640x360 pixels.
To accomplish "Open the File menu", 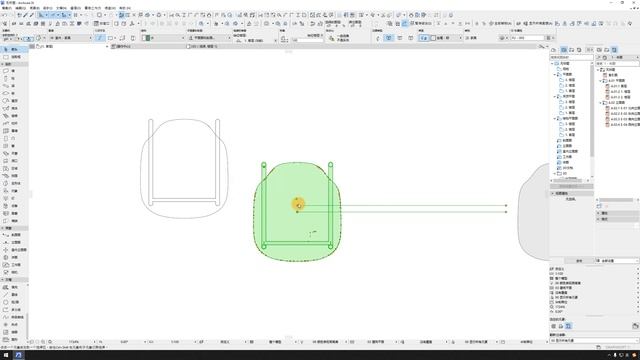I will point(7,8).
